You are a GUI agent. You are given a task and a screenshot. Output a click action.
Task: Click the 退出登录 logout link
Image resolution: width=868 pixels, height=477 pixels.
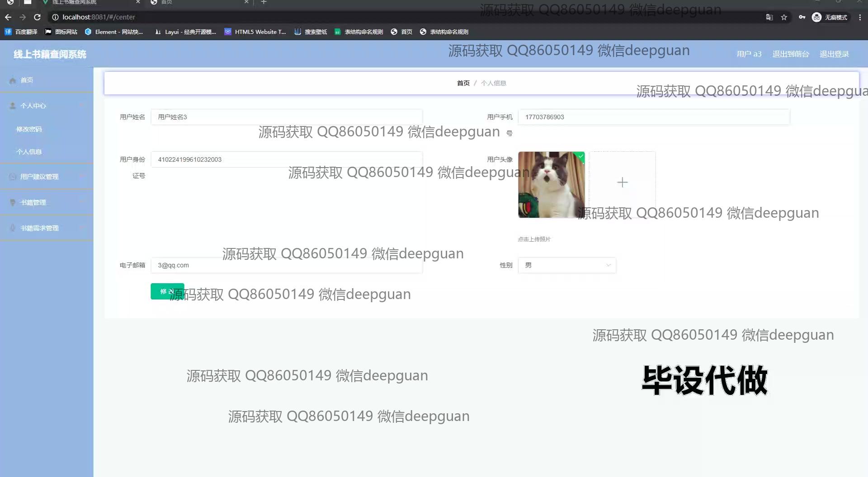pos(834,54)
